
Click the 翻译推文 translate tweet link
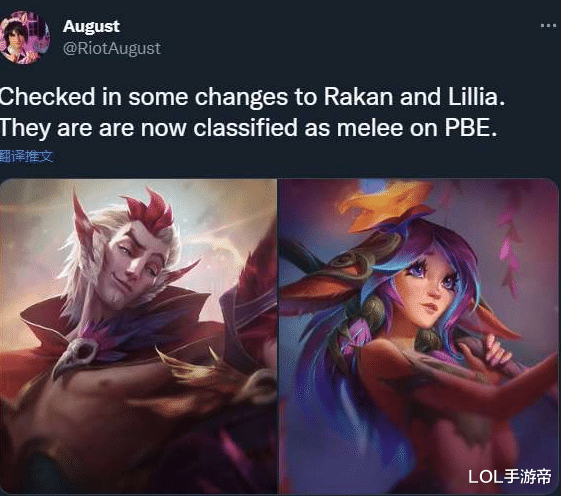point(26,156)
